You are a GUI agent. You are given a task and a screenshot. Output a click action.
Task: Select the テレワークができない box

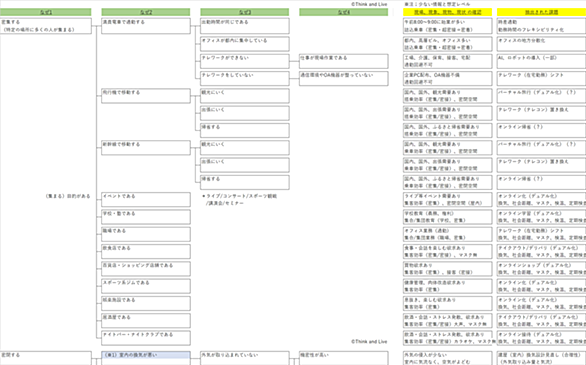tap(245, 61)
